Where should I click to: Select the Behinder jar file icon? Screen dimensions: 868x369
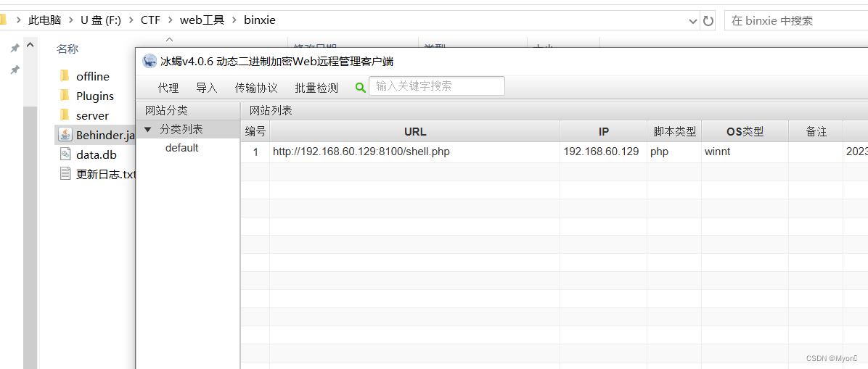(65, 134)
